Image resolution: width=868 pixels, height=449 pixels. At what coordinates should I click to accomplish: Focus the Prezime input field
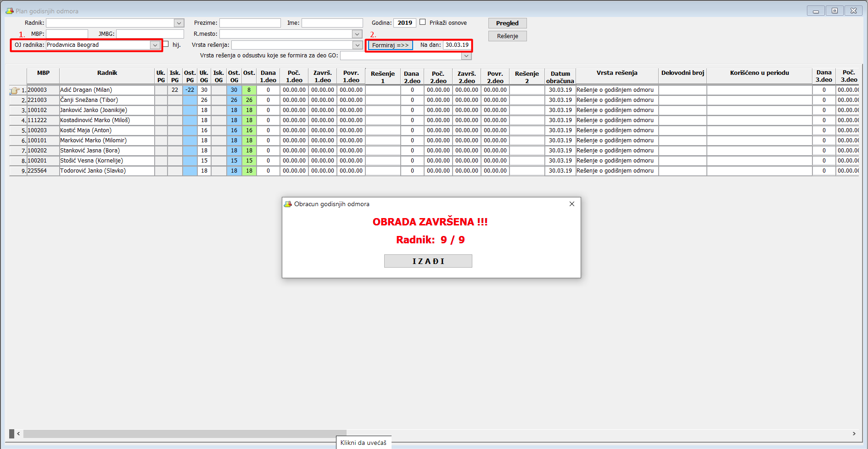tap(250, 23)
